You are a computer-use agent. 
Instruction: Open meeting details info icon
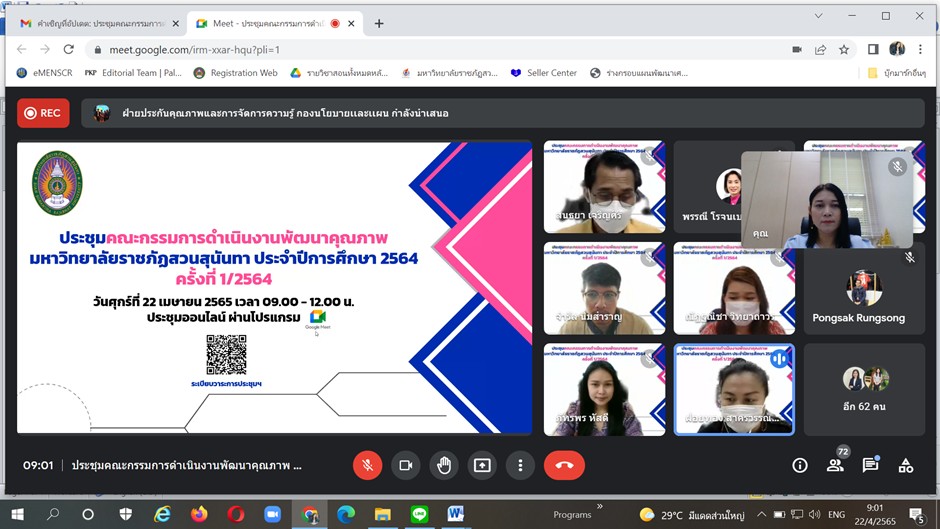pos(799,465)
